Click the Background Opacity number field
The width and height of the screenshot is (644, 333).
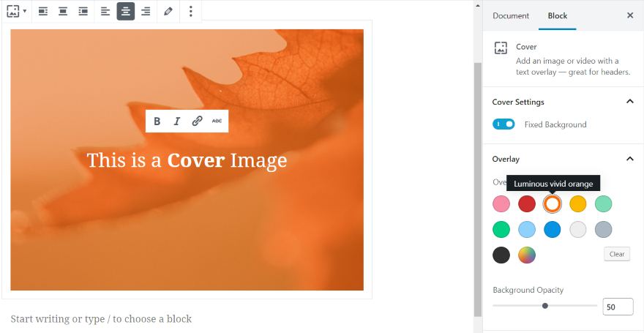[618, 307]
